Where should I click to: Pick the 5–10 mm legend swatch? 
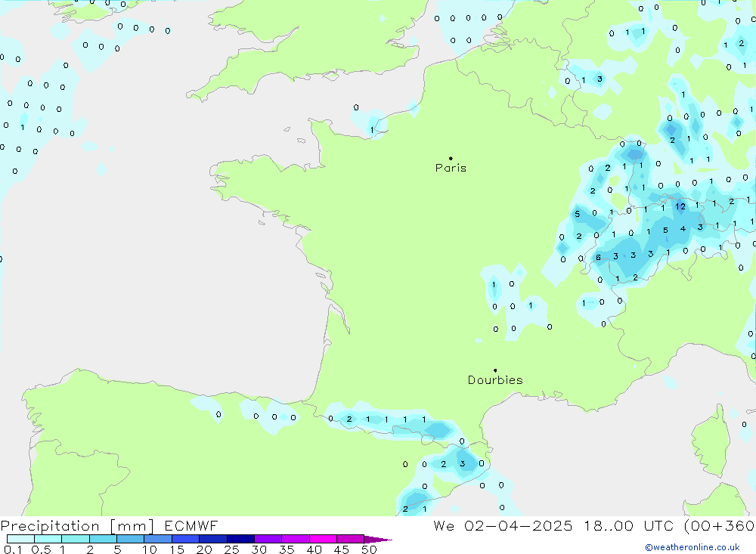click(x=130, y=539)
